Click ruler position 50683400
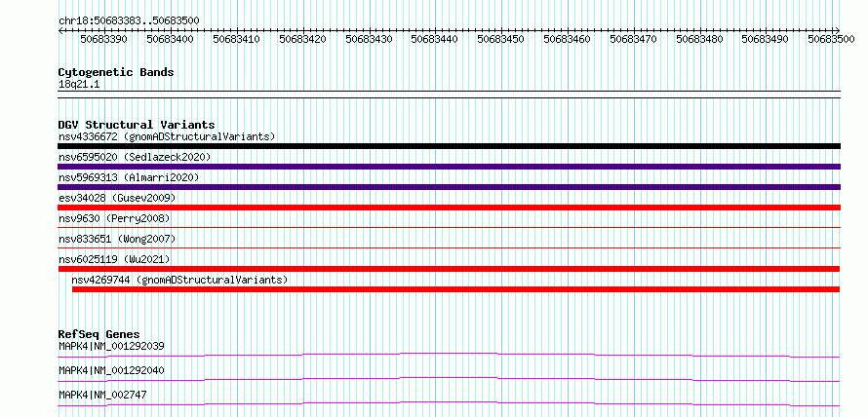The image size is (868, 417). coord(170,39)
